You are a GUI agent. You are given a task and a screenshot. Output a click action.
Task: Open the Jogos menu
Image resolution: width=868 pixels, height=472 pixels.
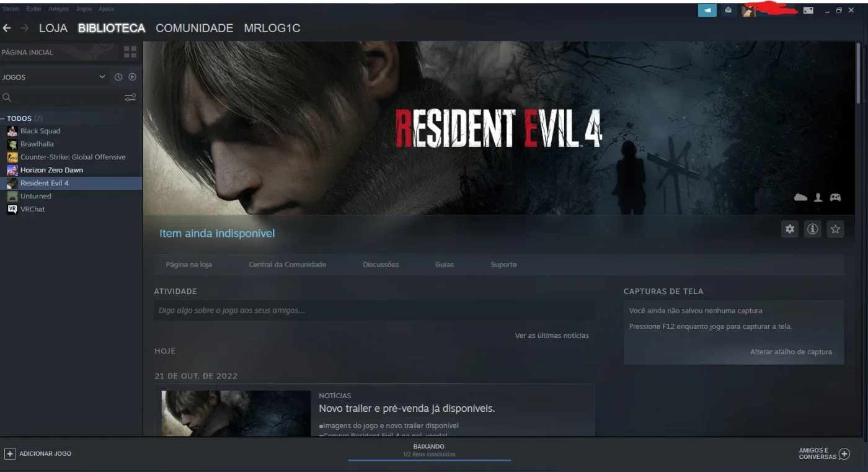pyautogui.click(x=84, y=9)
